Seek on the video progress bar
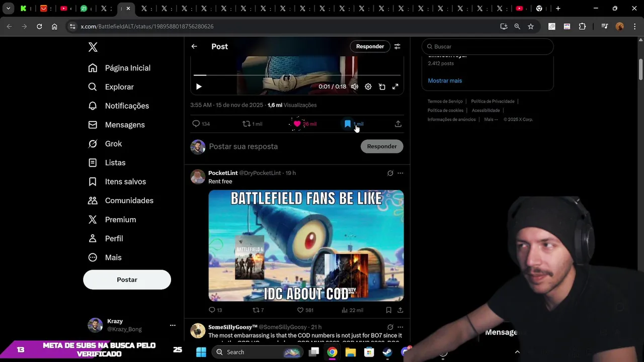The width and height of the screenshot is (644, 362). (x=297, y=75)
